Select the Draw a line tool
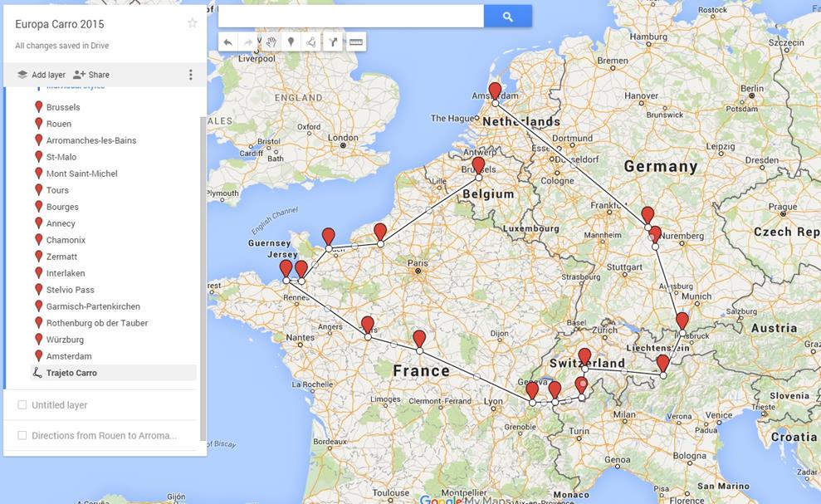The image size is (821, 504). click(310, 42)
